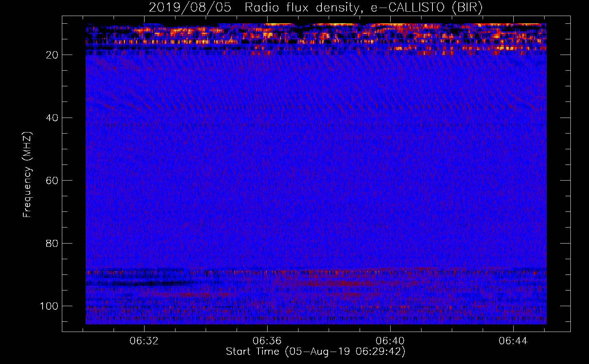
Task: Click the "06:44" time tick label
Action: tap(513, 341)
